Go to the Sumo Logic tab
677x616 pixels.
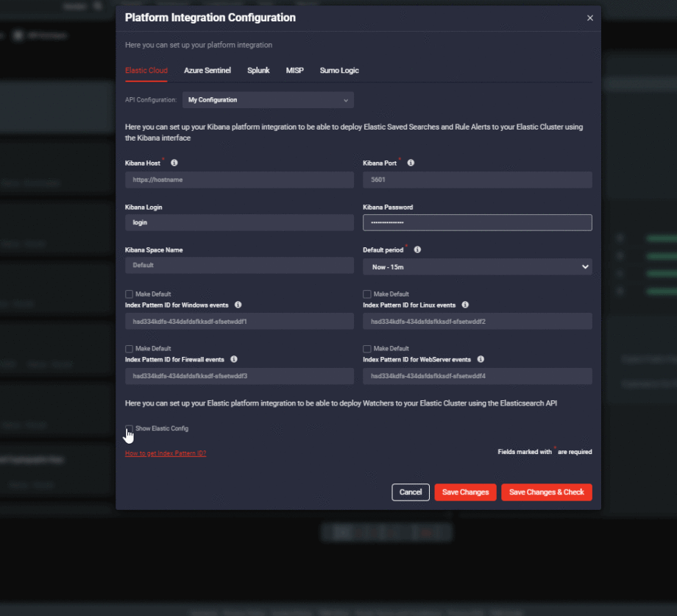[339, 71]
